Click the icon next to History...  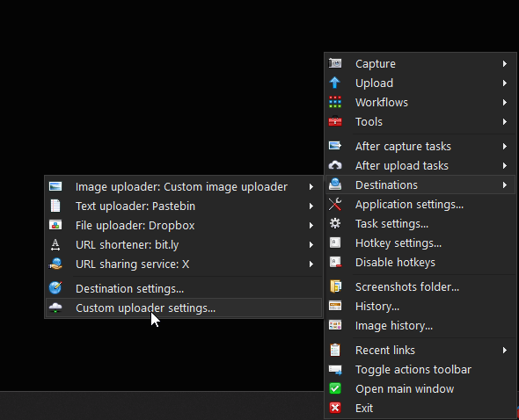(x=335, y=306)
